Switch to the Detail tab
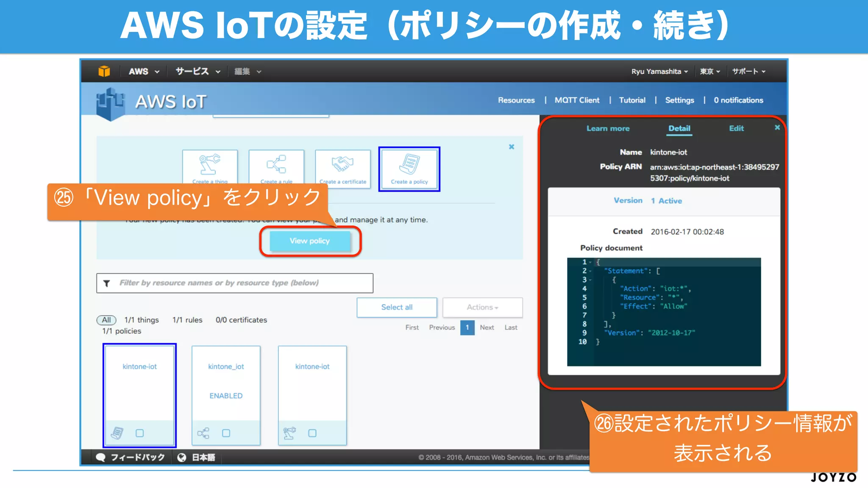Viewport: 868px width, 488px height. (x=679, y=128)
